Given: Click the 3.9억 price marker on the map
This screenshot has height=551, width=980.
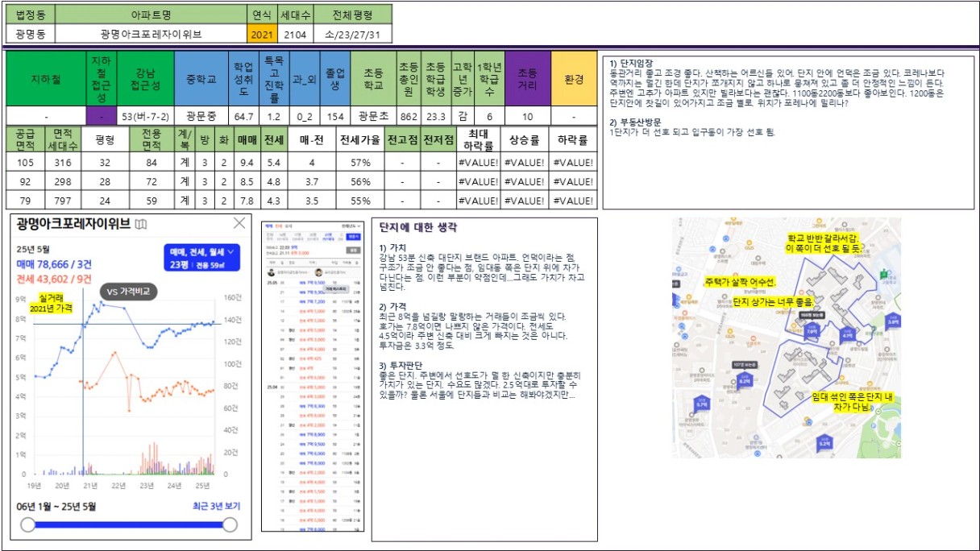Looking at the screenshot, I should coord(892,321).
